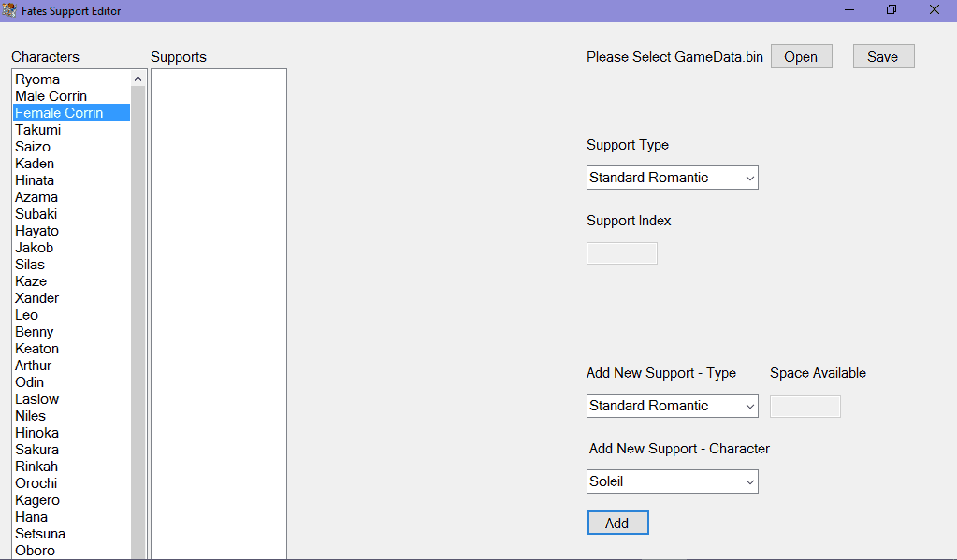Click the Fates Support Editor app icon

coord(9,10)
